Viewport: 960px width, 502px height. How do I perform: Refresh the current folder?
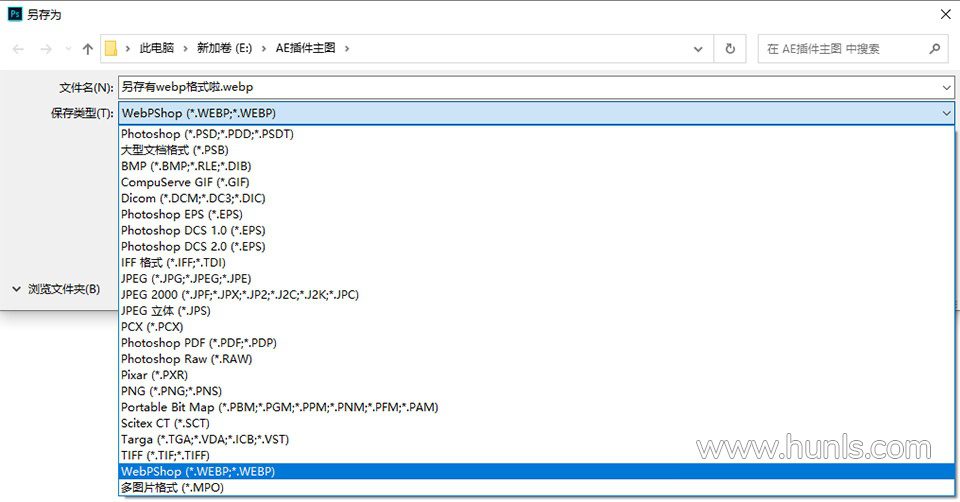(730, 48)
